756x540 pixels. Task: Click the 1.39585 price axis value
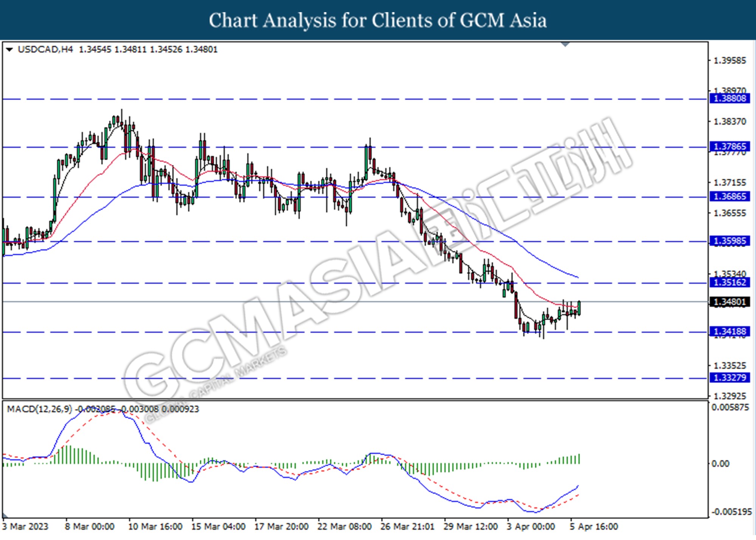click(730, 61)
